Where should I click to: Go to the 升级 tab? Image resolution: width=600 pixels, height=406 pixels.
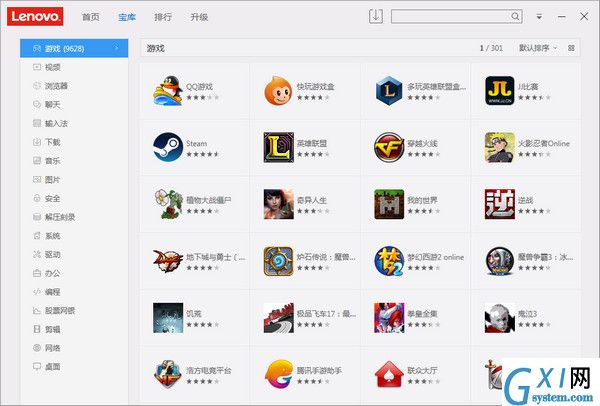point(199,17)
